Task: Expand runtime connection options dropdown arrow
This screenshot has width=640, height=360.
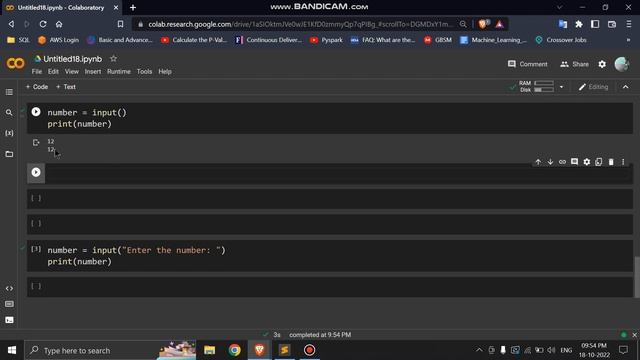Action: tap(561, 87)
